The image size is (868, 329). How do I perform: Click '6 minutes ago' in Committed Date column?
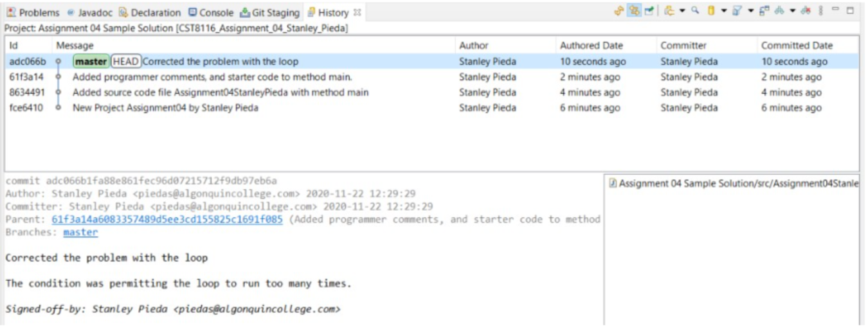tap(791, 108)
